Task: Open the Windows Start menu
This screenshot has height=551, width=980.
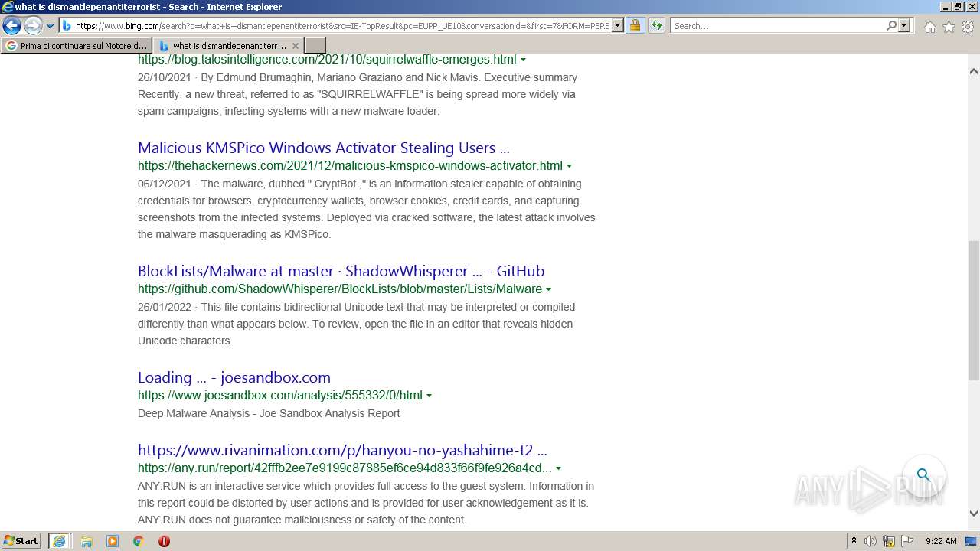Action: pos(21,541)
